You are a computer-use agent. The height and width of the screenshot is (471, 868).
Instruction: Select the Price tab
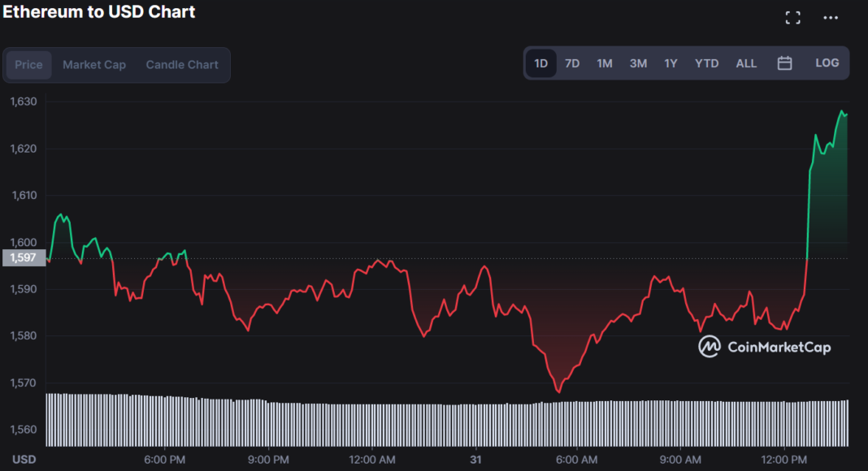pyautogui.click(x=28, y=64)
